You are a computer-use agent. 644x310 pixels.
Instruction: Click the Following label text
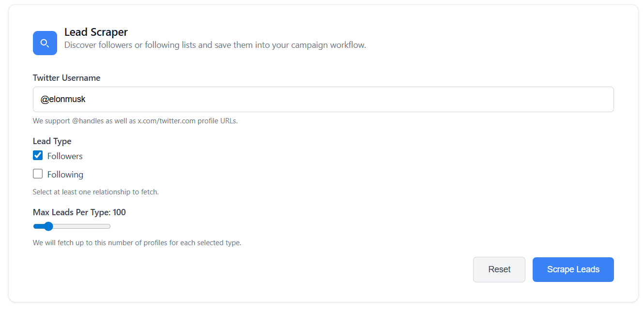click(x=65, y=174)
